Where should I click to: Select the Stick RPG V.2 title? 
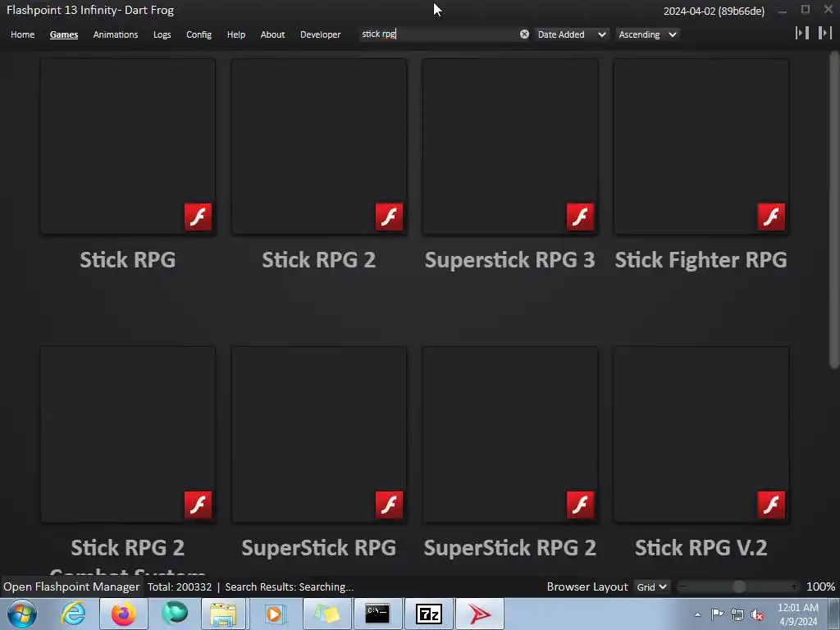click(x=701, y=547)
